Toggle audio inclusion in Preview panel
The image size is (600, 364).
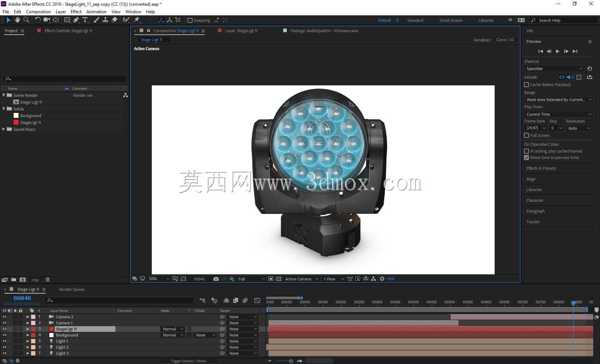(x=570, y=77)
